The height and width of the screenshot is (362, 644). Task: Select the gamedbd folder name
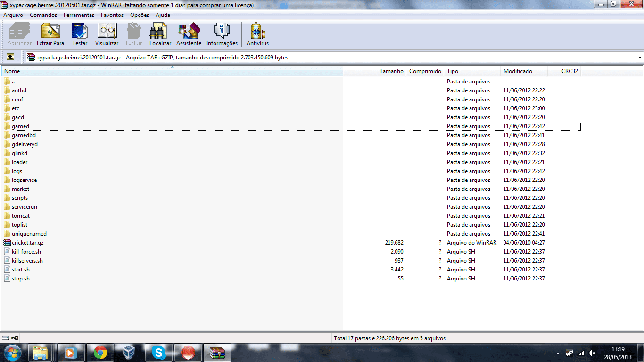(x=24, y=135)
